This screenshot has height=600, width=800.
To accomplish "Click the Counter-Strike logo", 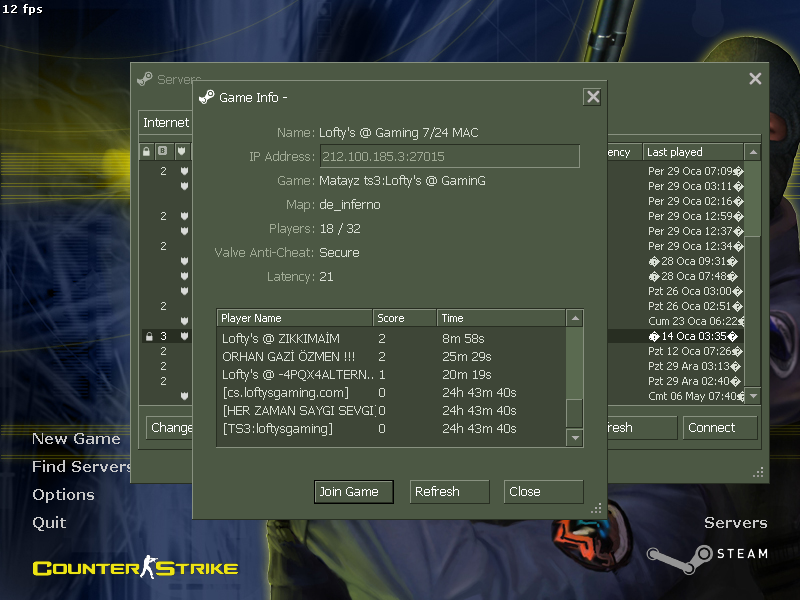I will click(x=135, y=567).
